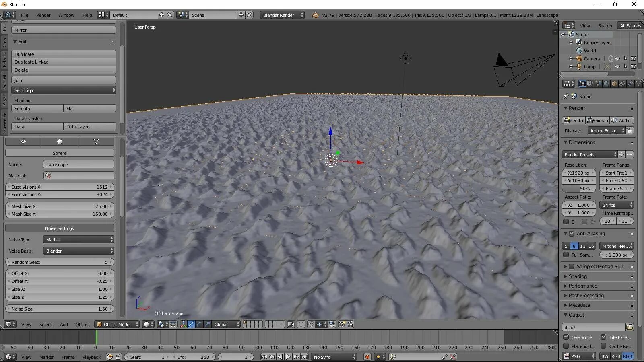The width and height of the screenshot is (644, 362).
Task: Open the Render Presets dropdown
Action: coord(590,154)
